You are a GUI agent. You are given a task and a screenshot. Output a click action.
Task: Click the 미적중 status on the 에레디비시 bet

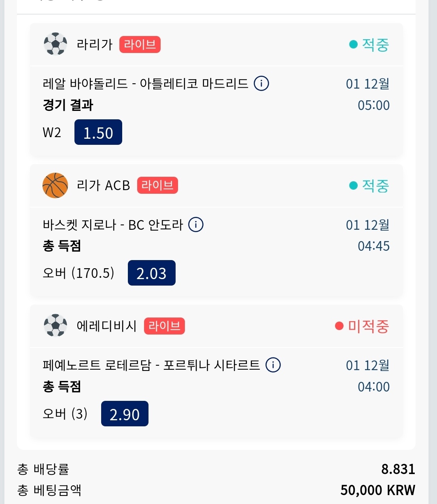[x=362, y=326]
